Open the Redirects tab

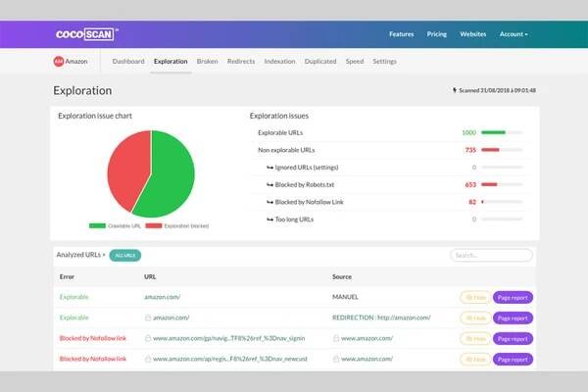241,62
